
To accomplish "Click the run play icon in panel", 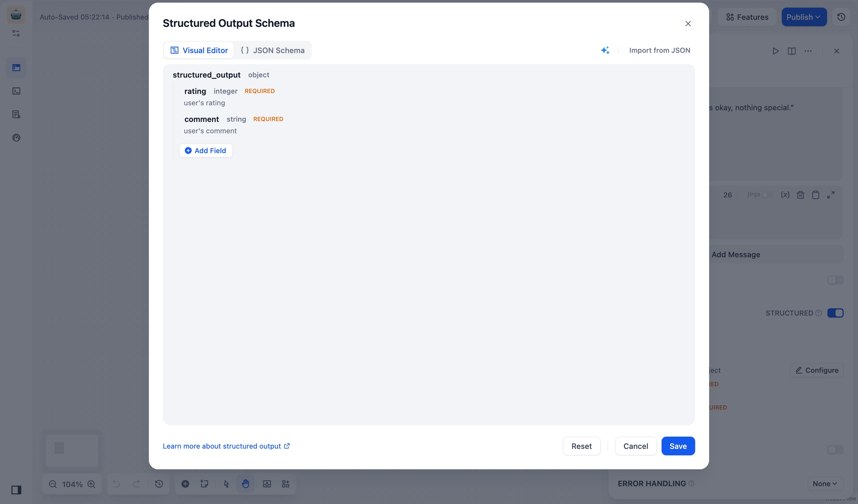I will click(775, 51).
